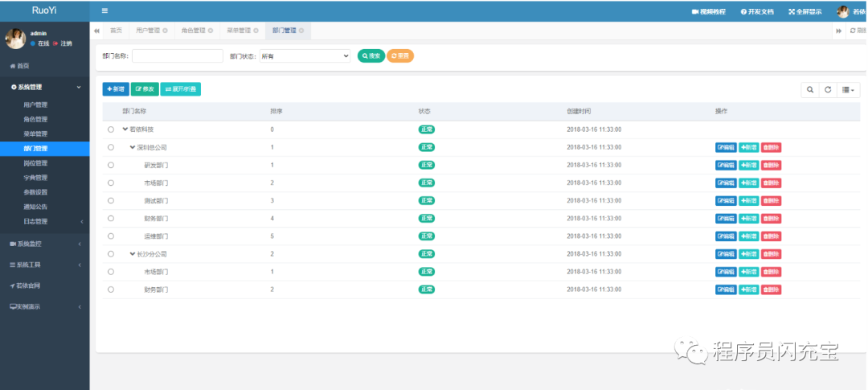Viewport: 868px width, 390px height.
Task: Click the 展开/折叠 toggle button
Action: pos(181,89)
